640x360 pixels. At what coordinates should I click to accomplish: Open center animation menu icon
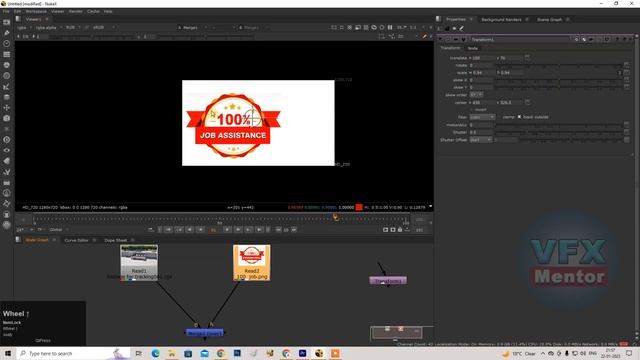point(527,102)
